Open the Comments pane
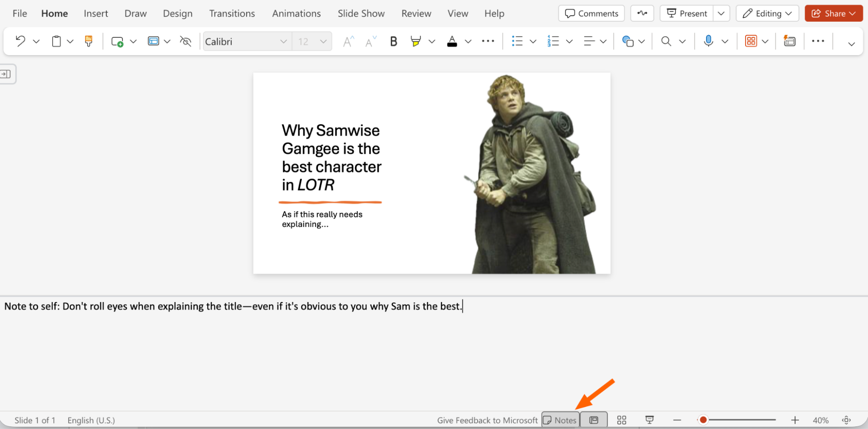The width and height of the screenshot is (868, 429). point(591,13)
